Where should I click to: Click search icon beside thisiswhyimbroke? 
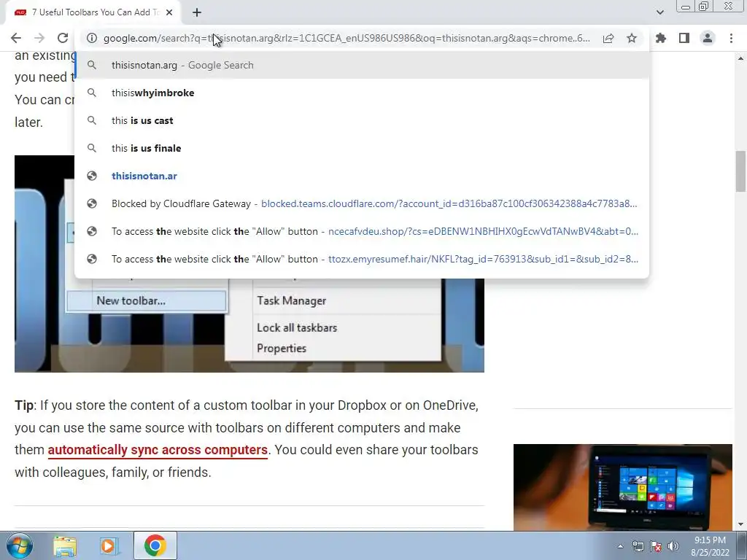tap(92, 93)
